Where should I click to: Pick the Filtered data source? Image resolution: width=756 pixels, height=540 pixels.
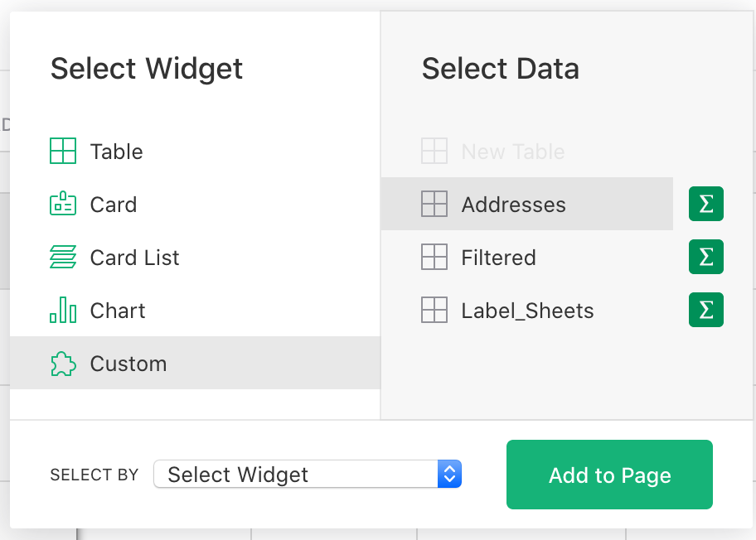498,258
